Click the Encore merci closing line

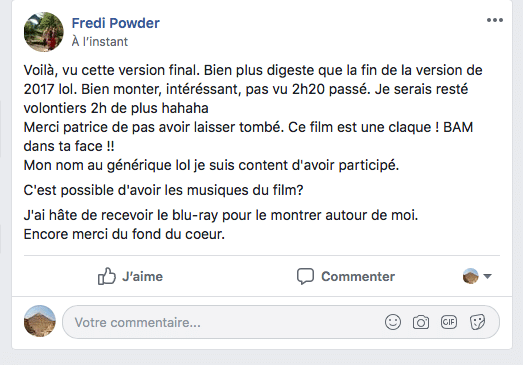(124, 234)
